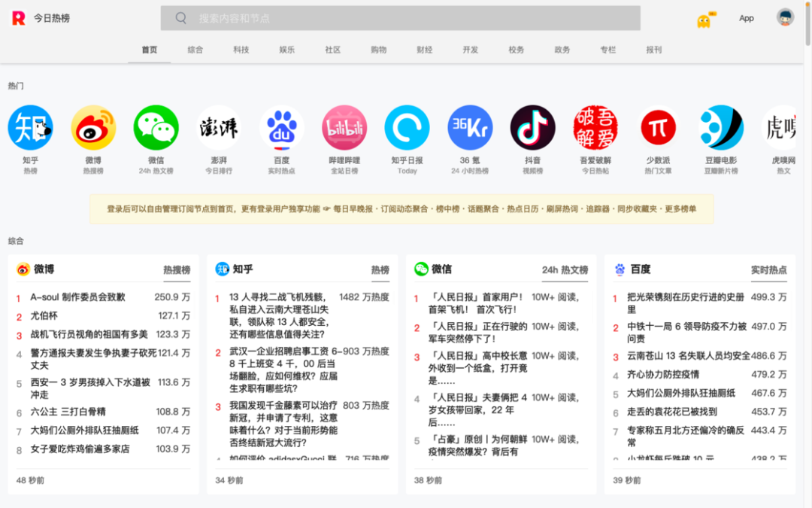Open 微博 item A-soul 制作委员会致歉
The image size is (812, 508).
(77, 297)
